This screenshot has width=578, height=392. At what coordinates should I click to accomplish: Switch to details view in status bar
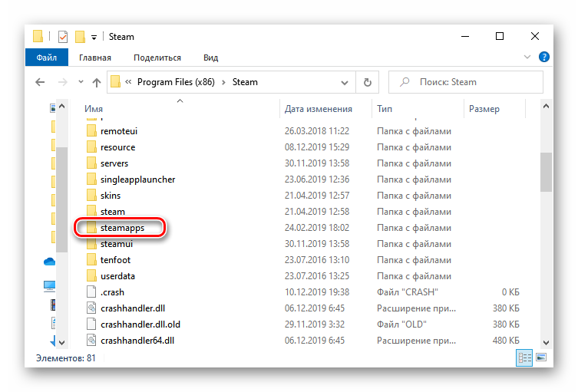pyautogui.click(x=524, y=357)
